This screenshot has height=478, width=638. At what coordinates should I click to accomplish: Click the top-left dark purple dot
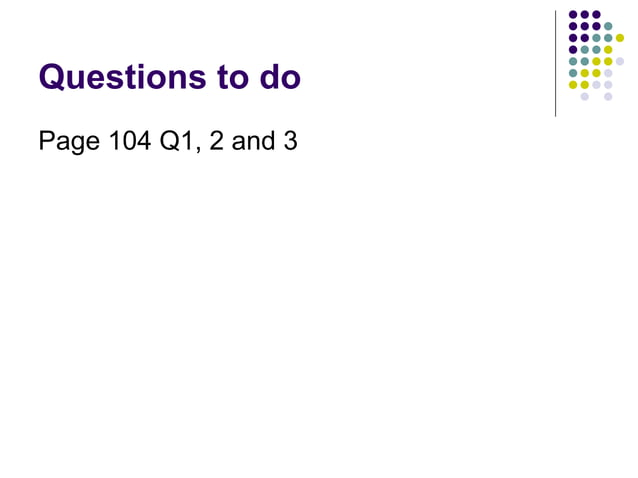coord(573,15)
